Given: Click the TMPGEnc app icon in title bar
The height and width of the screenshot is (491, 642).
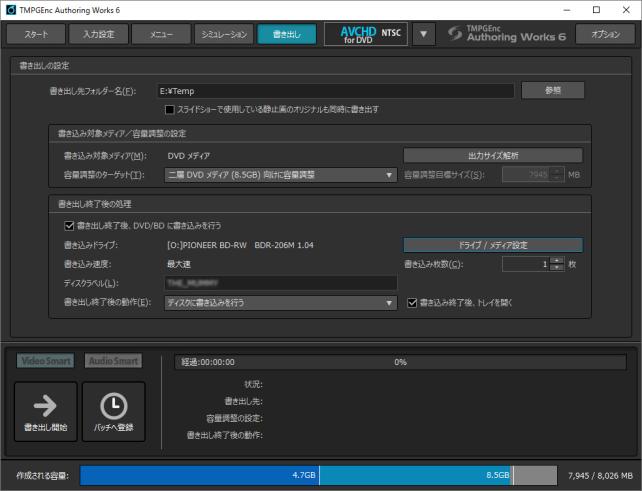Looking at the screenshot, I should (11, 10).
